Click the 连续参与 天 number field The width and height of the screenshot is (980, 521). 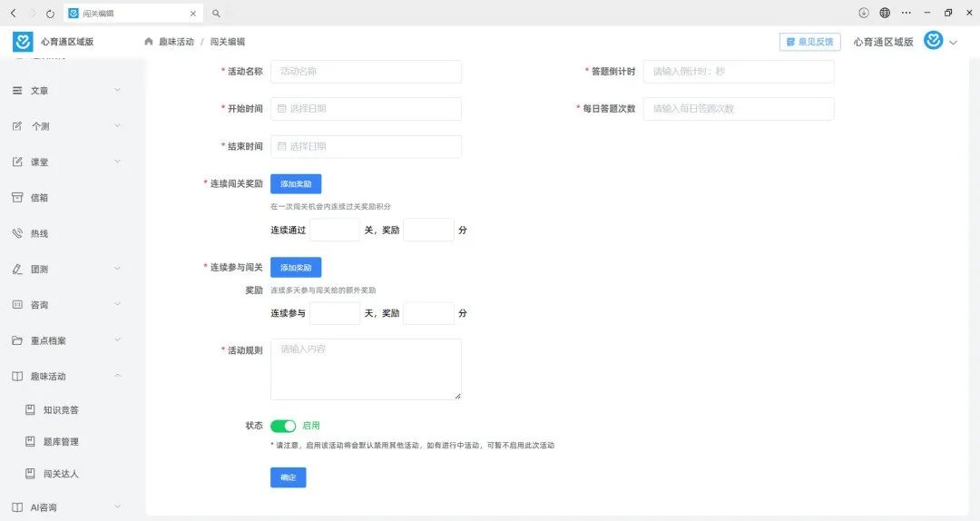coord(335,313)
